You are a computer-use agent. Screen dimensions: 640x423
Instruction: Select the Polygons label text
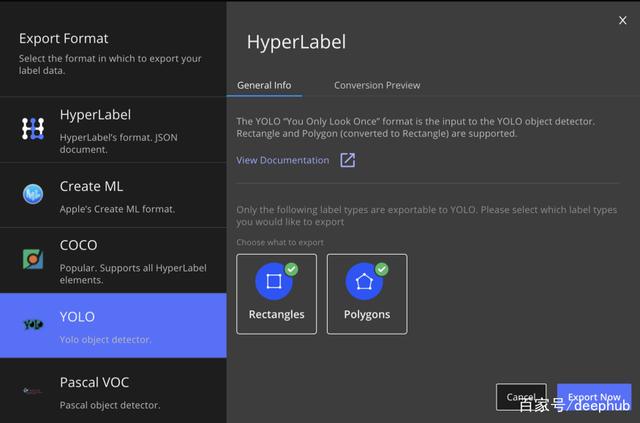click(367, 314)
